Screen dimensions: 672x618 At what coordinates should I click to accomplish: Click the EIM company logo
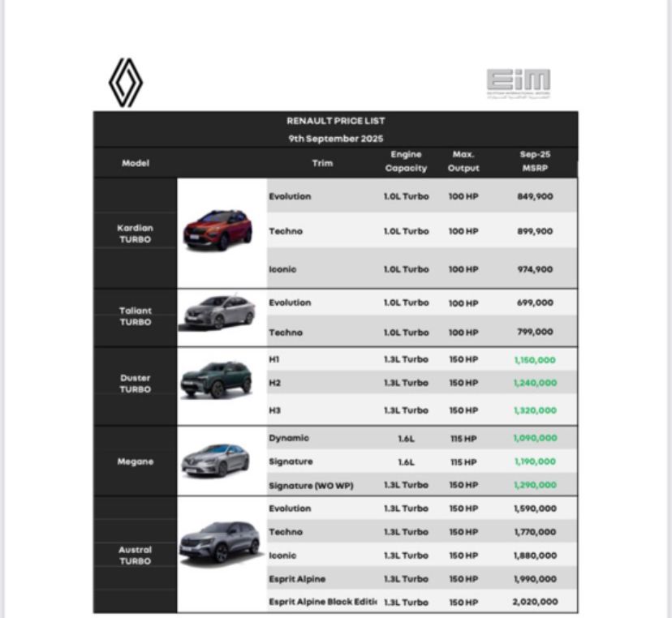click(x=519, y=84)
